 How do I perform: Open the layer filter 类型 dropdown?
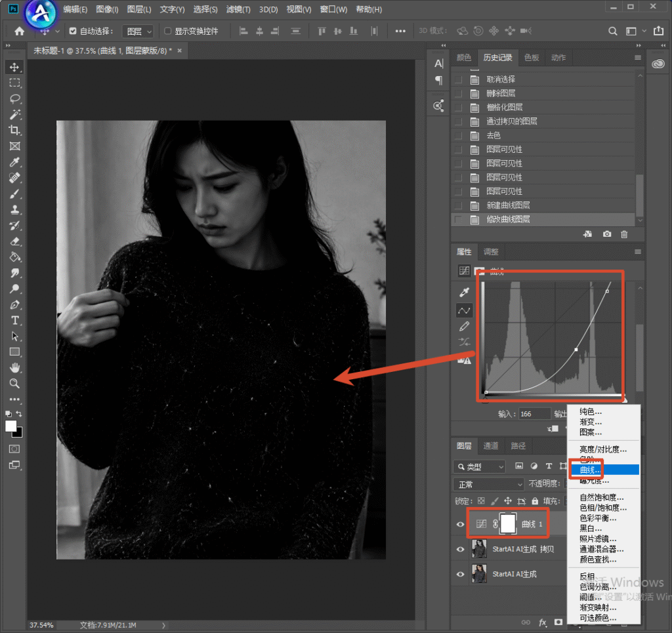point(479,466)
